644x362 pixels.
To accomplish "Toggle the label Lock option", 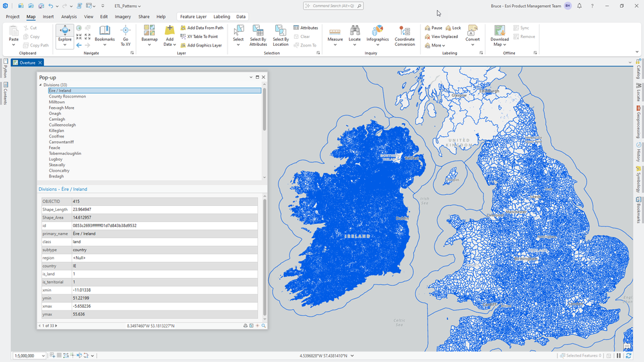I will point(453,28).
